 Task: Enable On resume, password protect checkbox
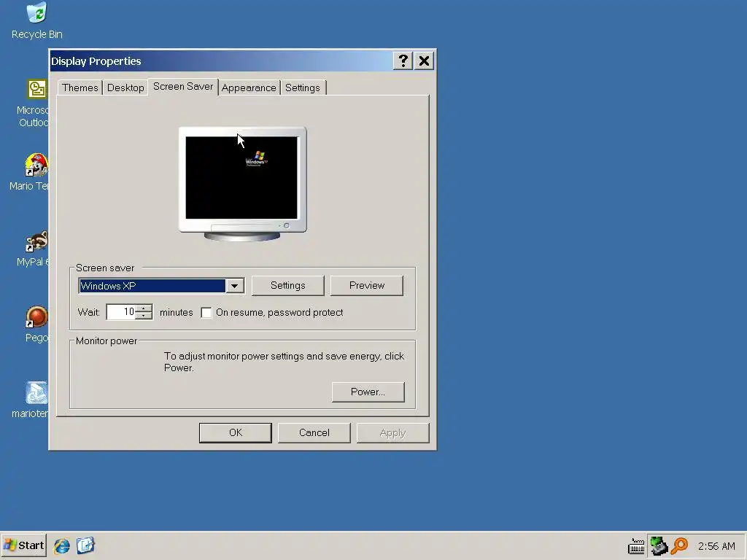pyautogui.click(x=206, y=313)
